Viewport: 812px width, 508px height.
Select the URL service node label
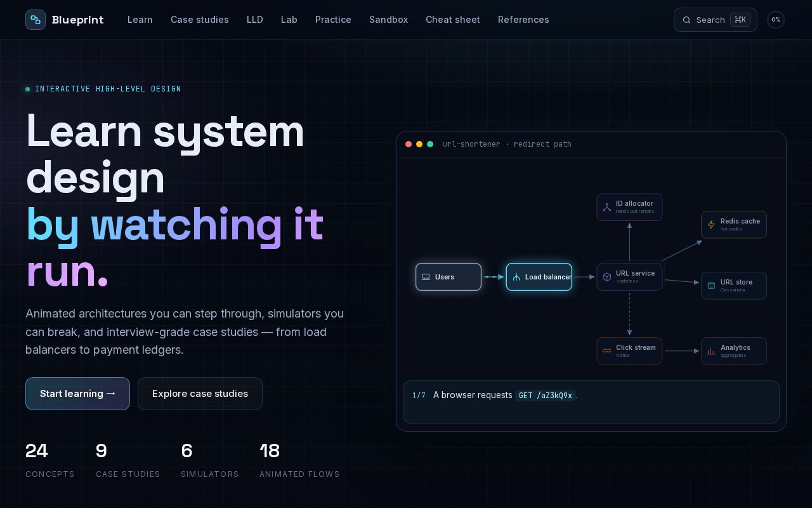point(635,273)
